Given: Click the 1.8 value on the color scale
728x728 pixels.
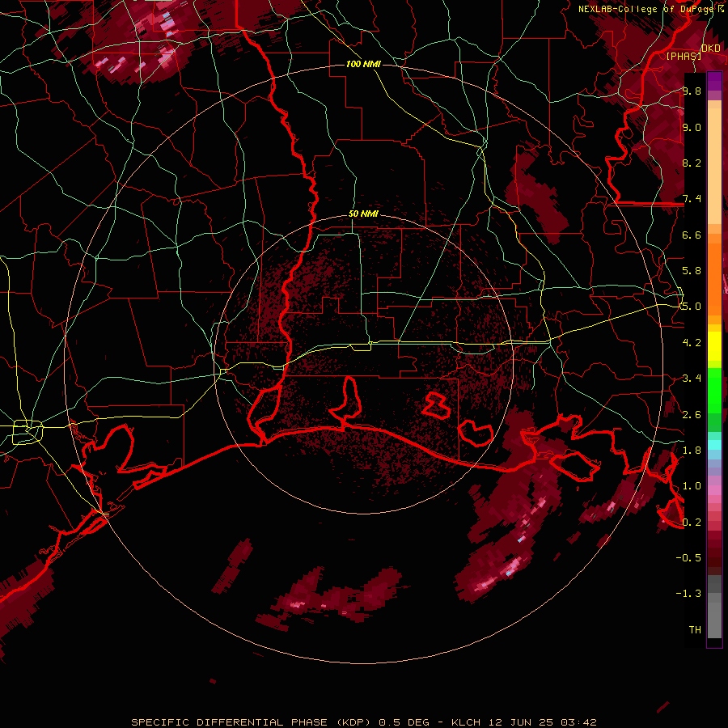Looking at the screenshot, I should [x=692, y=451].
